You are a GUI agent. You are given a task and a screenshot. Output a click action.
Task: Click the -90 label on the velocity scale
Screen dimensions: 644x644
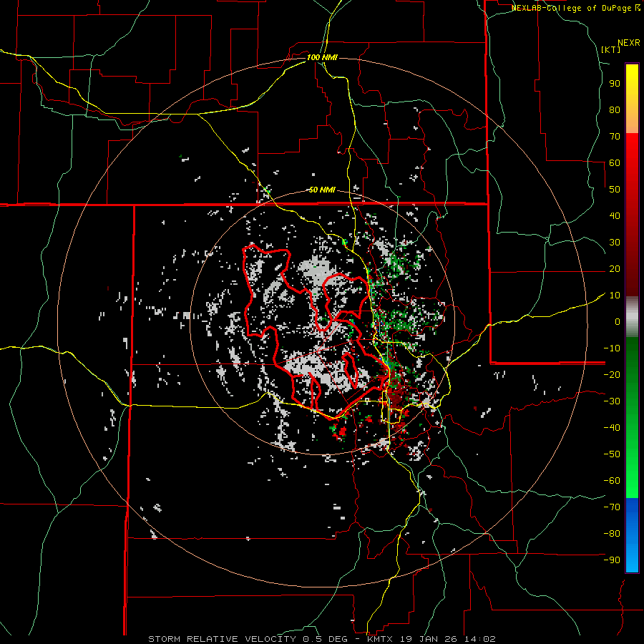click(x=612, y=560)
